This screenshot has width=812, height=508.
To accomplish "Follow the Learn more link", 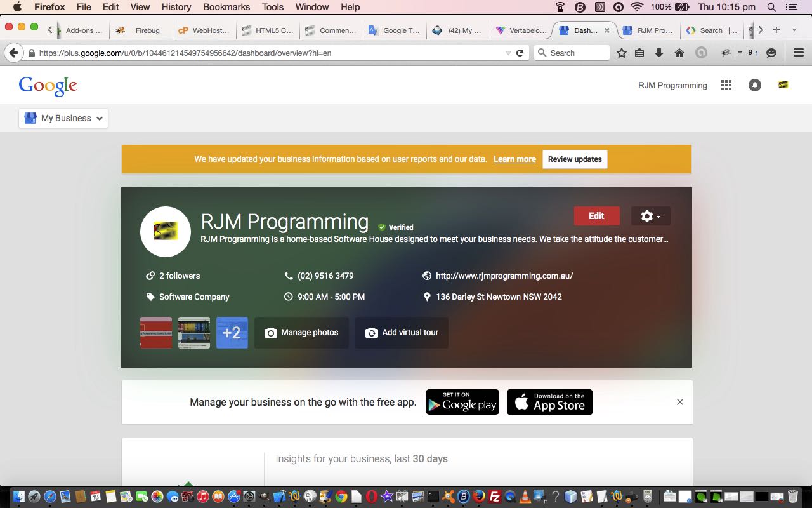I will [x=515, y=159].
